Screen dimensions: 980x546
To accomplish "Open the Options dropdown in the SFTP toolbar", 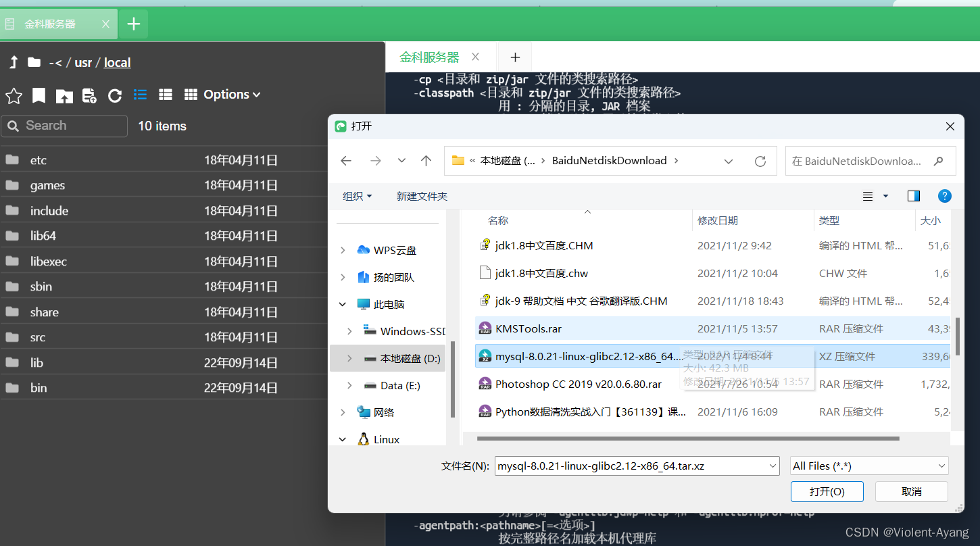I will [x=232, y=95].
